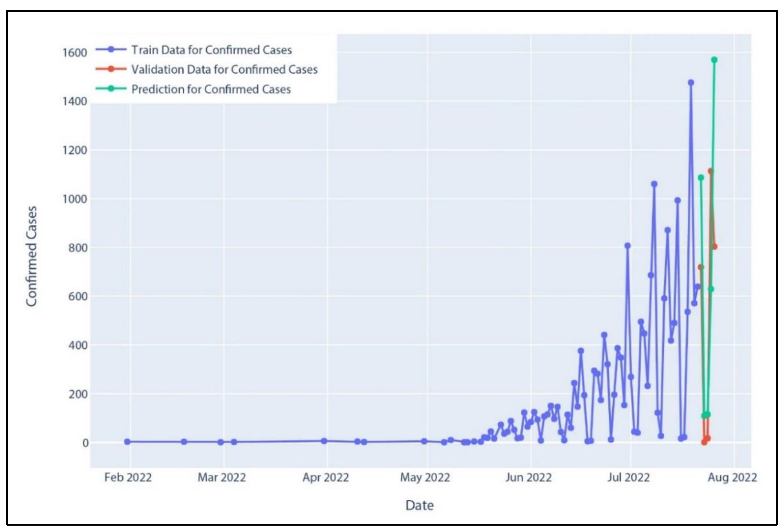Screen dimensions: 783x532
Task: Click the first blue data point near Feb 2022
Action: (127, 442)
